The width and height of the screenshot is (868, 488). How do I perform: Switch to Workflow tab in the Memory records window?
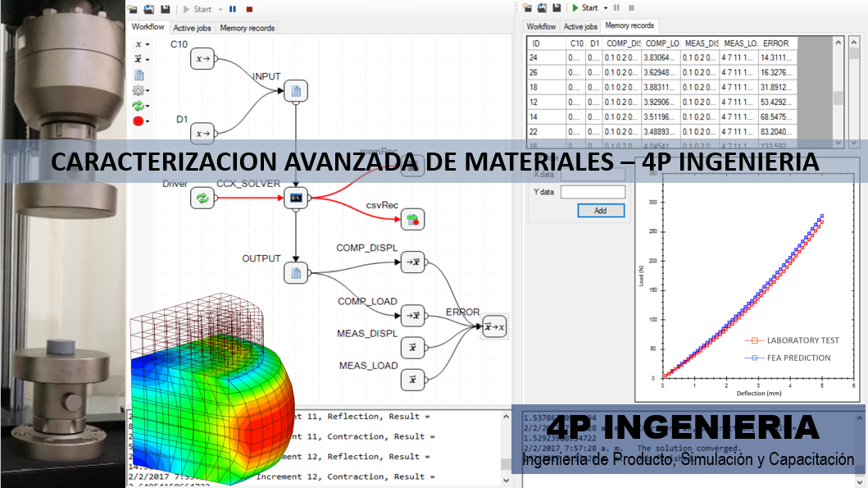pyautogui.click(x=541, y=26)
